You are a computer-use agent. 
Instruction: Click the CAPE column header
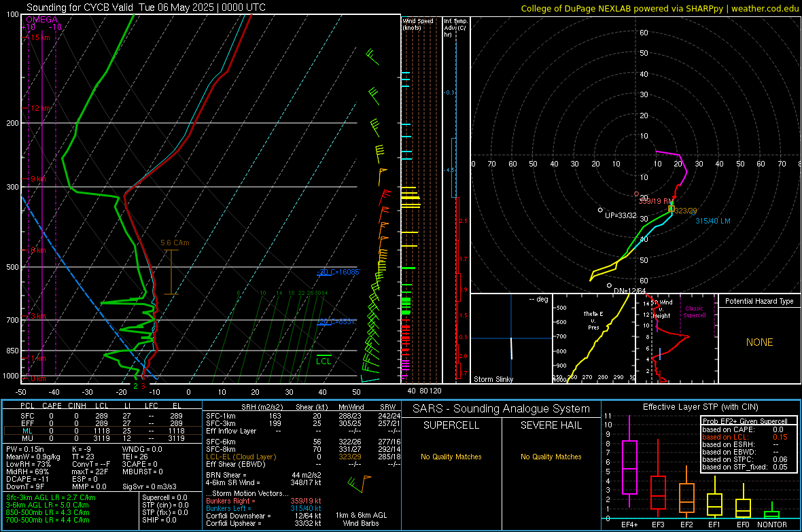[x=52, y=406]
